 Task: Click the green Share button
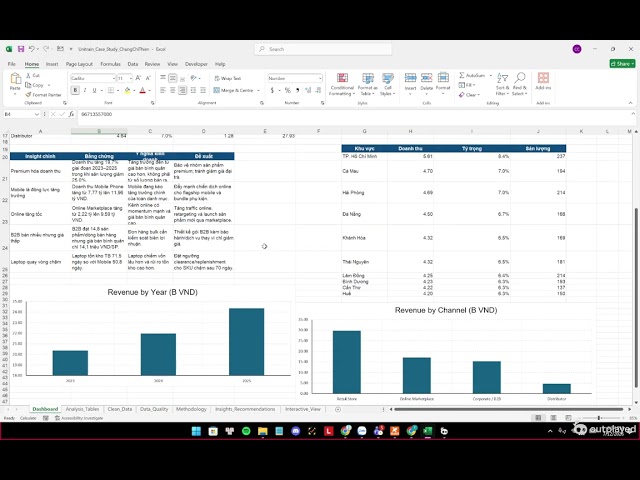point(622,64)
